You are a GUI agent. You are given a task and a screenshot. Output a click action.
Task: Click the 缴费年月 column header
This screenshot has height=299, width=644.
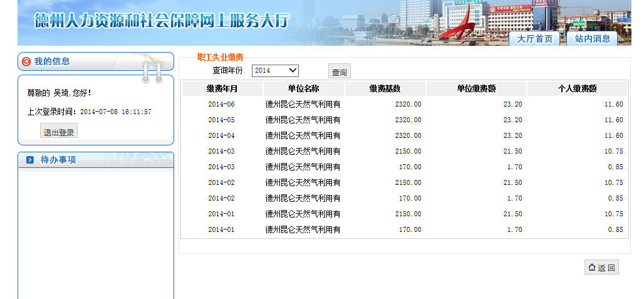click(222, 88)
